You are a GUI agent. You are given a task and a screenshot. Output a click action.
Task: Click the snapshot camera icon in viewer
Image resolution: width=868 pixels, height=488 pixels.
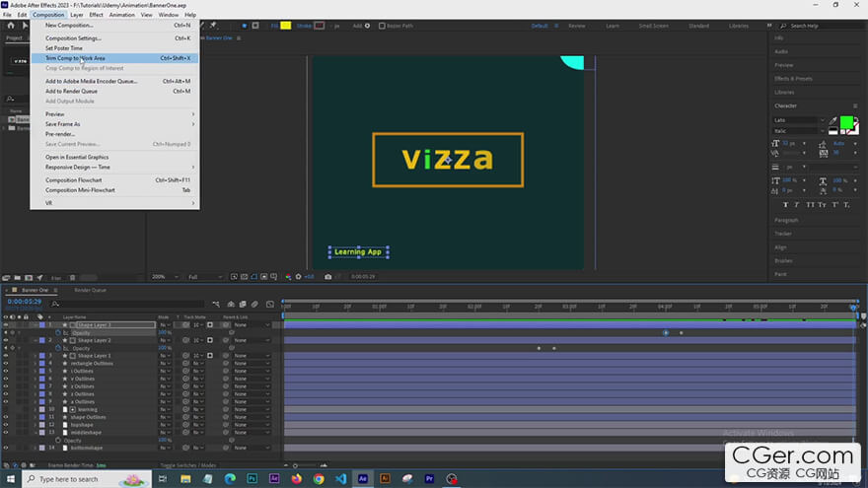tap(327, 277)
